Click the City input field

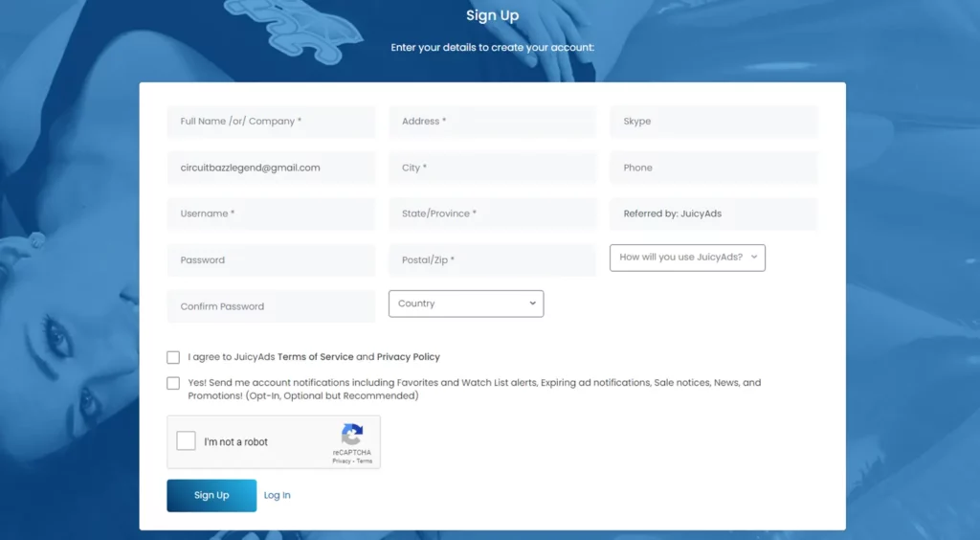[x=493, y=168]
